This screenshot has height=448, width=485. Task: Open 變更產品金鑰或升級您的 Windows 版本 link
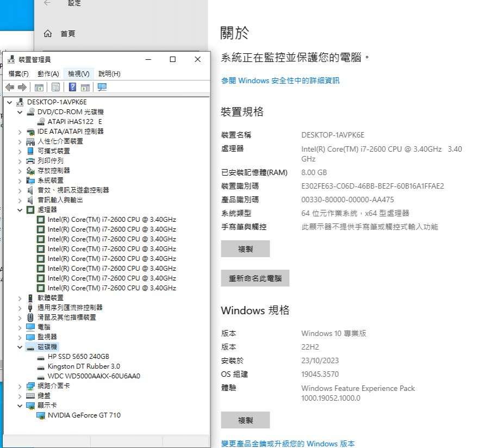[x=288, y=443]
